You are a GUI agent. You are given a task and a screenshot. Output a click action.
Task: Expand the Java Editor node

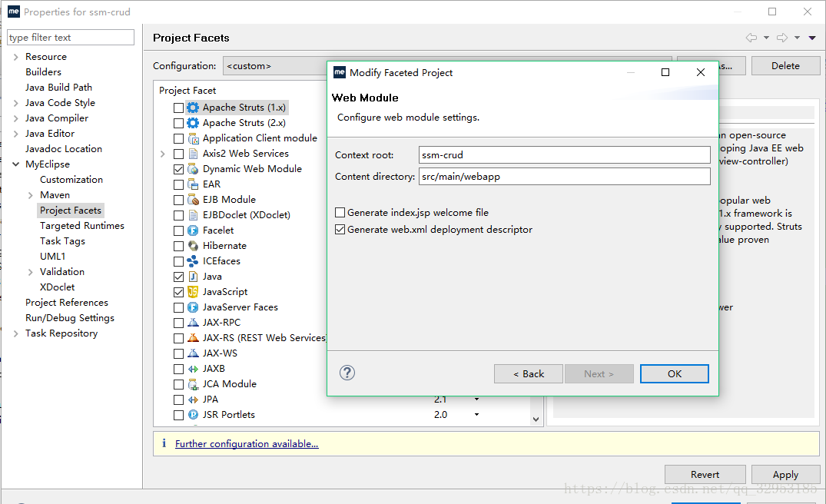coord(16,134)
